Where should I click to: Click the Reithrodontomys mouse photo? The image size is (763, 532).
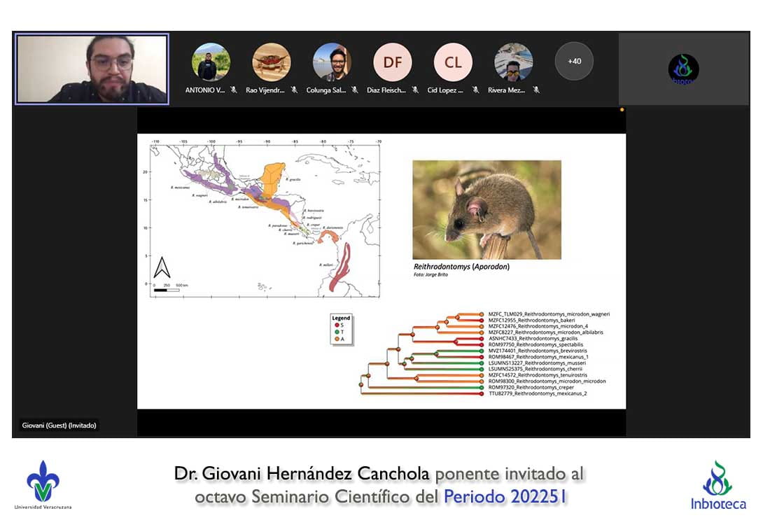click(486, 209)
